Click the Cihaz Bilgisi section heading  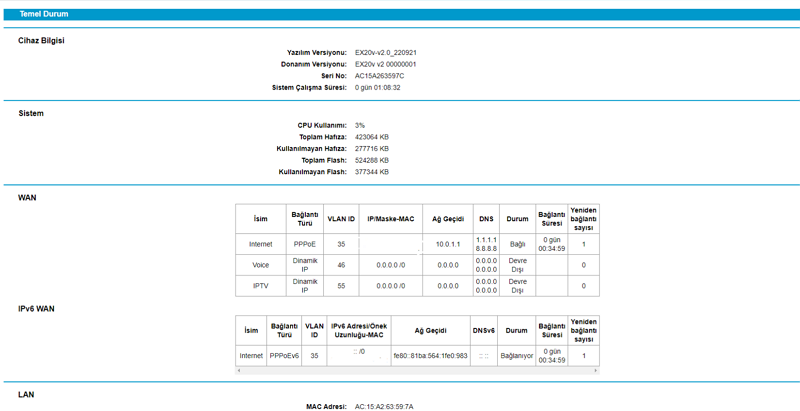click(x=41, y=40)
